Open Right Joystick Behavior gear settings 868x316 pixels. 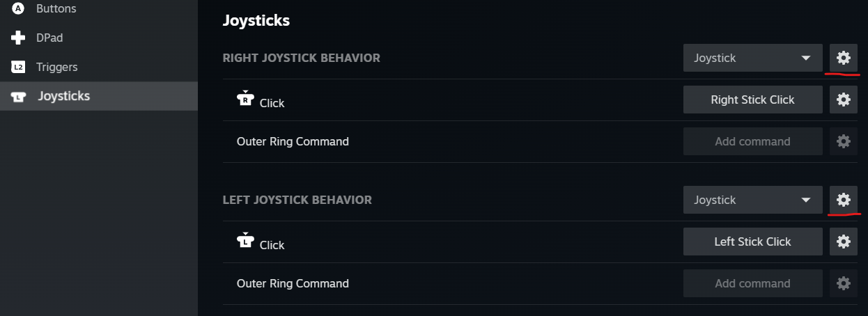click(x=843, y=58)
